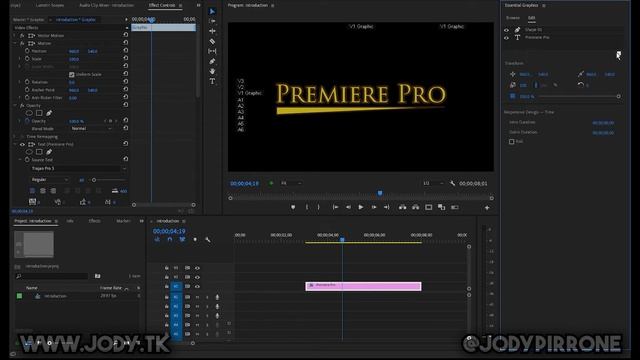Open timeline display settings wrench

[208, 240]
